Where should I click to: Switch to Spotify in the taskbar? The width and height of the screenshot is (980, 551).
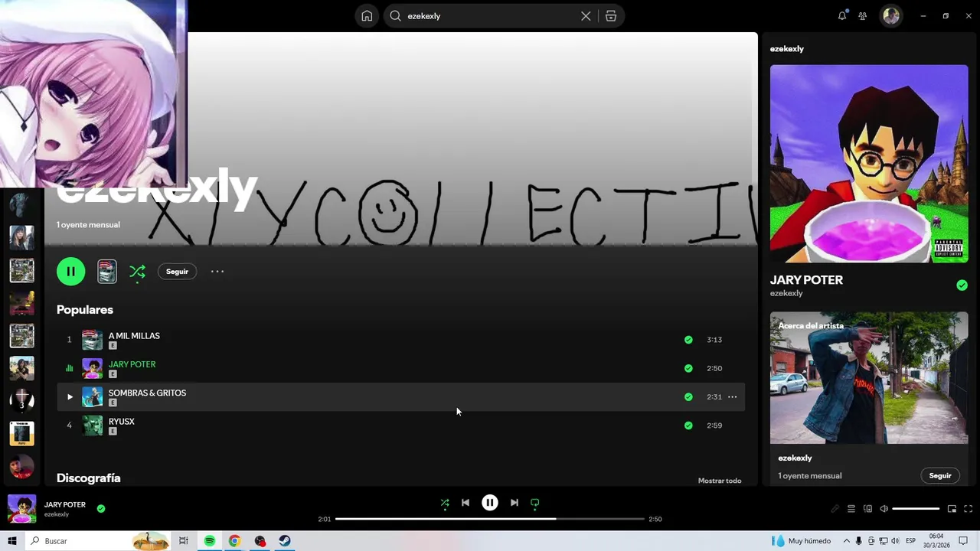209,541
